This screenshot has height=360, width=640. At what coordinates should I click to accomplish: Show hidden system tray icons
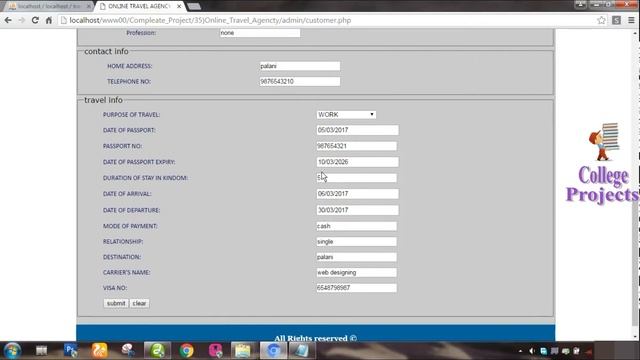pos(520,351)
